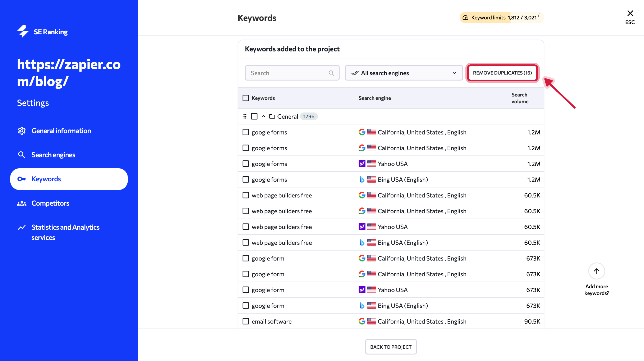The height and width of the screenshot is (361, 644).
Task: Collapse the General folder with the chevron
Action: pos(263,116)
